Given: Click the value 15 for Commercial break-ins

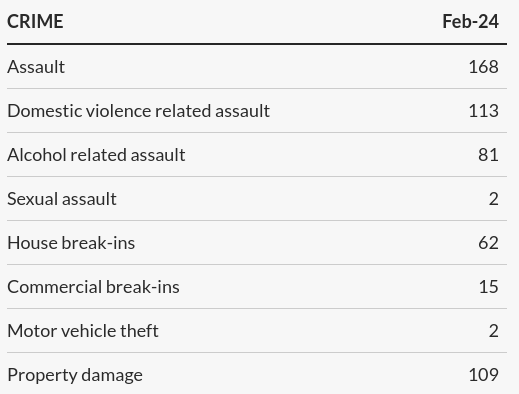Looking at the screenshot, I should (x=489, y=287).
